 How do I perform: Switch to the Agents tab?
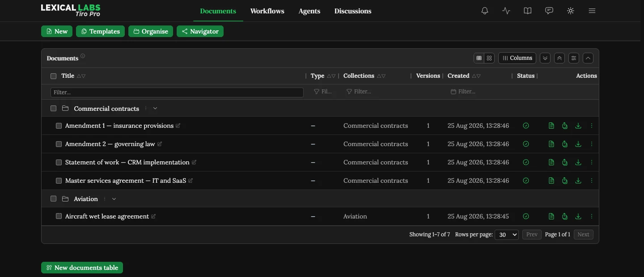click(309, 11)
